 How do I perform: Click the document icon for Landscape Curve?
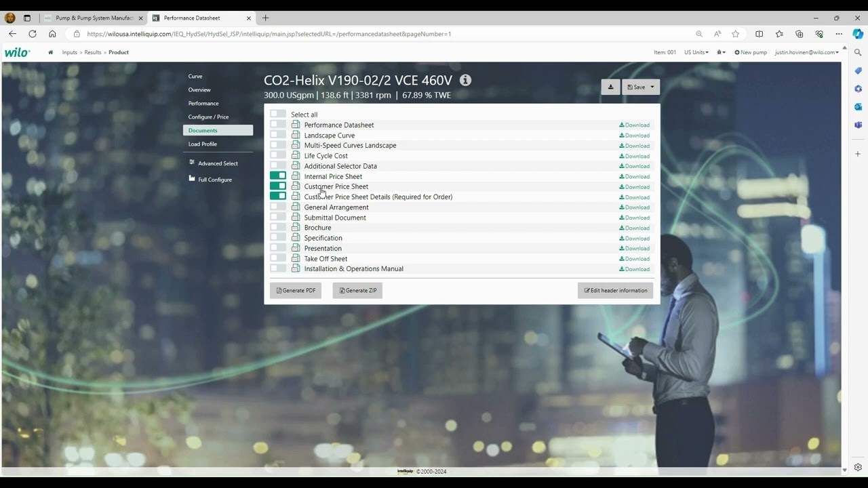(296, 135)
